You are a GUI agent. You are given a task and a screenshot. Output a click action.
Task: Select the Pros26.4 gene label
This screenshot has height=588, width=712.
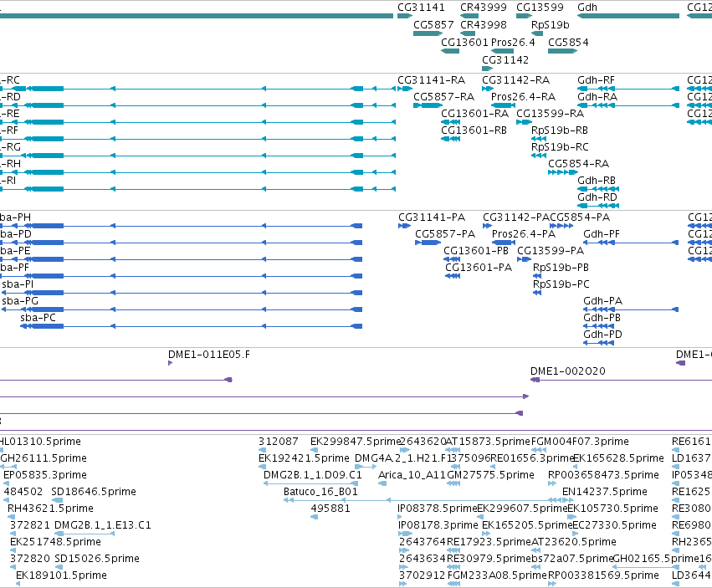[x=513, y=42]
